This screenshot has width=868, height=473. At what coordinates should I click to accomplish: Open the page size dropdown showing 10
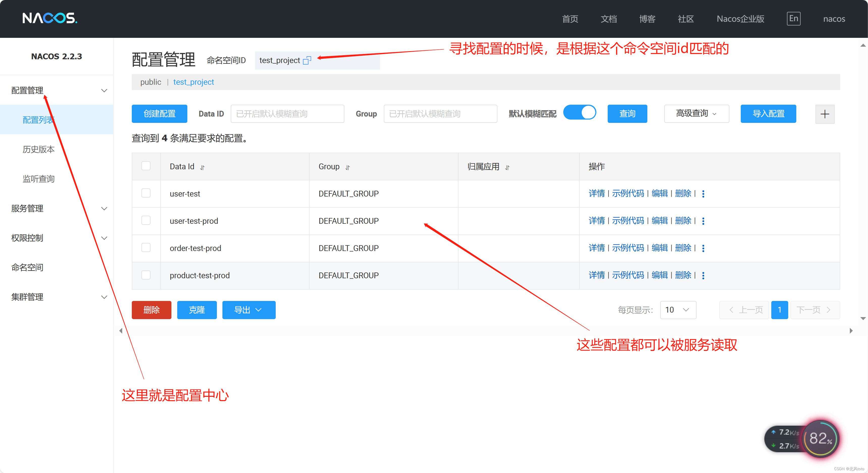678,310
